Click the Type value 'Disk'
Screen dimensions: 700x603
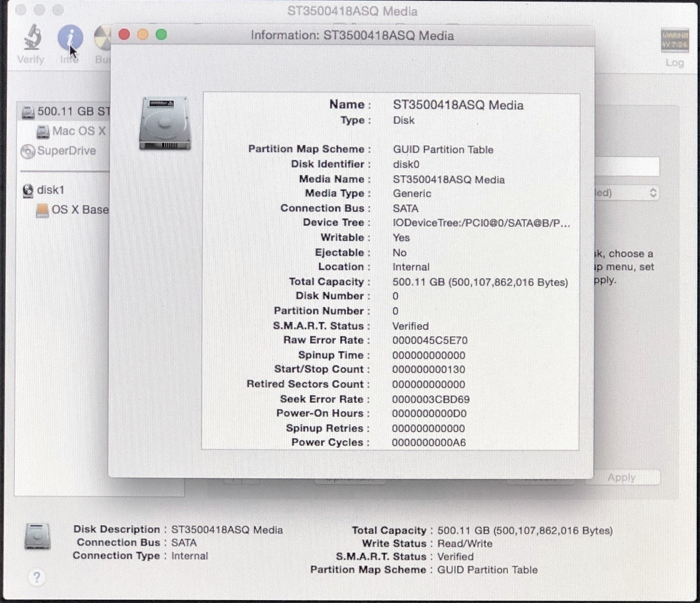[403, 120]
